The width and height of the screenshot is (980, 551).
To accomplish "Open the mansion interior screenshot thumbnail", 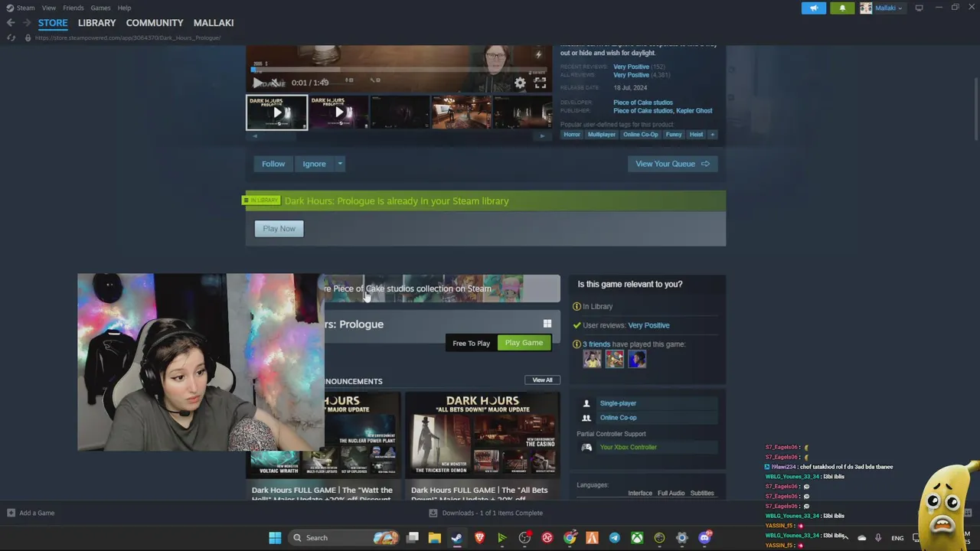I will (x=461, y=112).
